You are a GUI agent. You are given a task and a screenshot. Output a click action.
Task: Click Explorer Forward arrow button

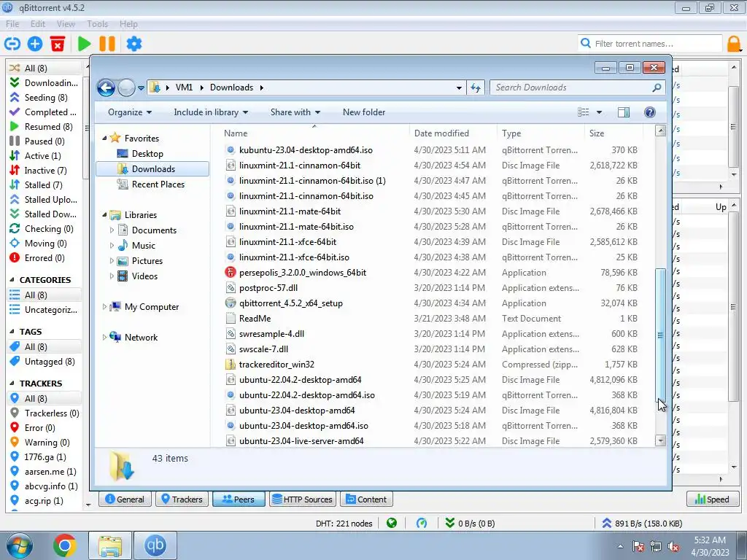point(125,87)
